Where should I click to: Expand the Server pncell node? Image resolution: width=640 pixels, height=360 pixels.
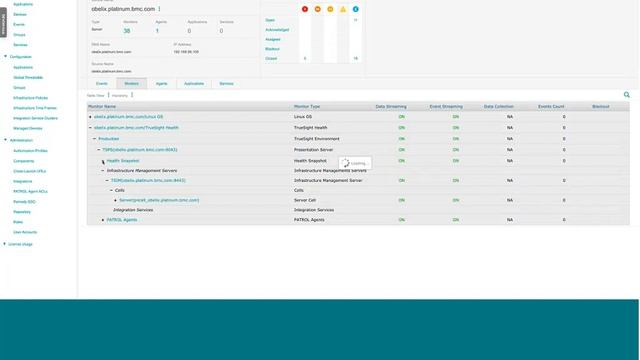click(x=116, y=200)
